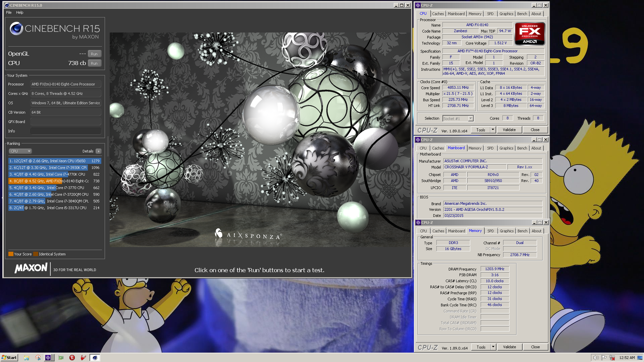Select ranking row Intel Core i7-4770K
The image size is (644, 362).
pos(54,174)
